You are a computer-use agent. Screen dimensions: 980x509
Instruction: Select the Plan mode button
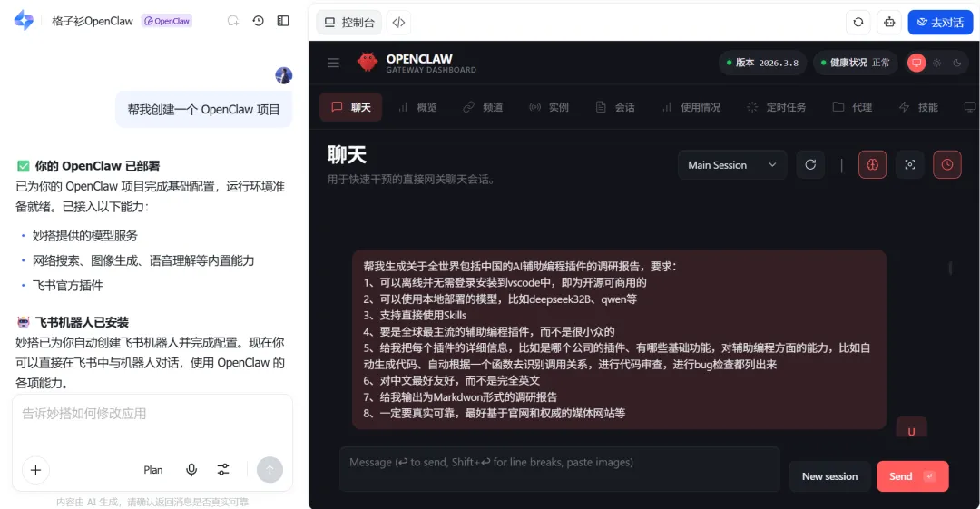[x=153, y=470]
